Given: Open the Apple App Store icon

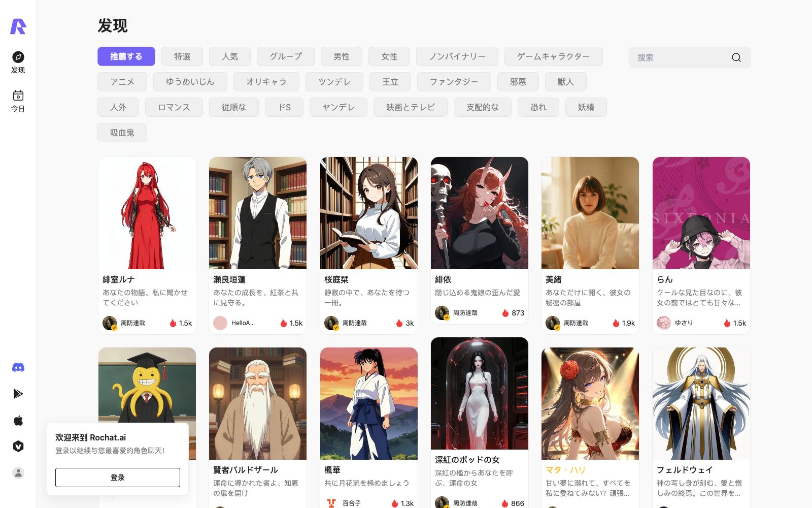Looking at the screenshot, I should click(18, 420).
